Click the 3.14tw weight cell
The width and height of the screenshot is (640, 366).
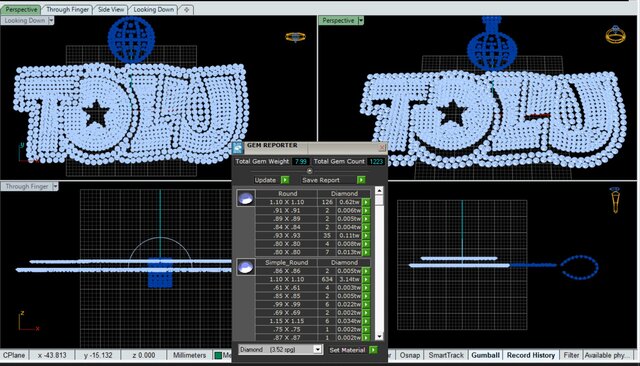pos(349,279)
